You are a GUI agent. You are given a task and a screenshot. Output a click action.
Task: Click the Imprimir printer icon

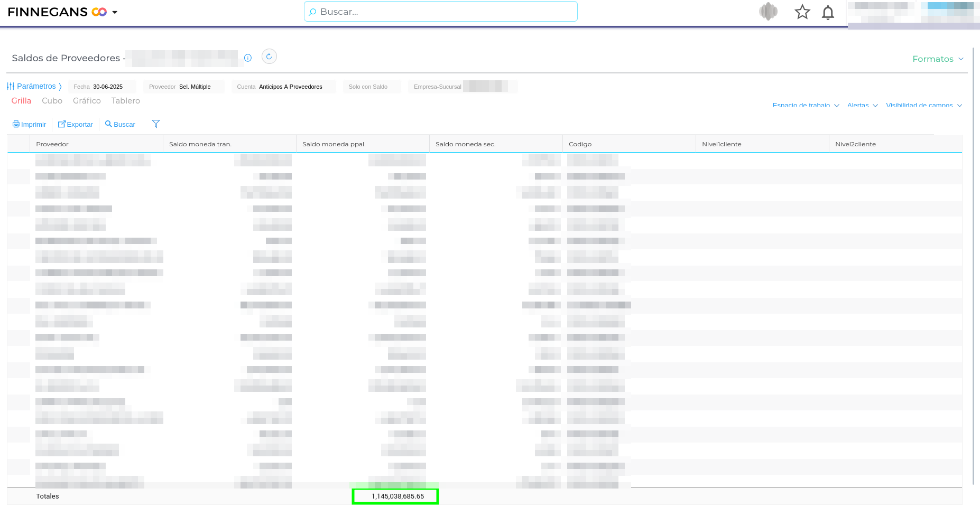pyautogui.click(x=16, y=125)
